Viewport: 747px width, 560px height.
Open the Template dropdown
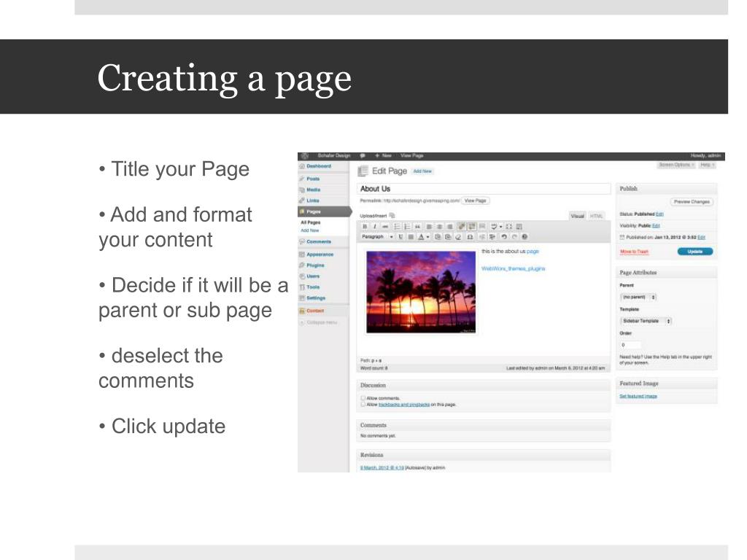point(646,321)
